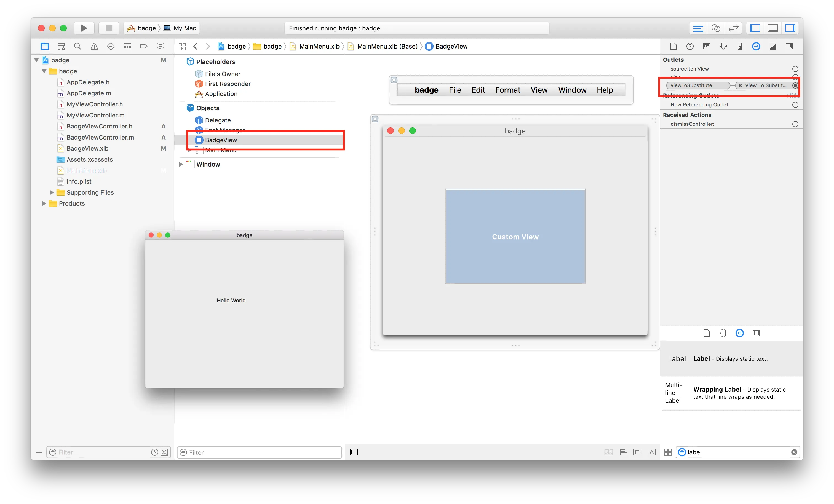834x504 pixels.
Task: Click Format in the menu preview
Action: 507,90
